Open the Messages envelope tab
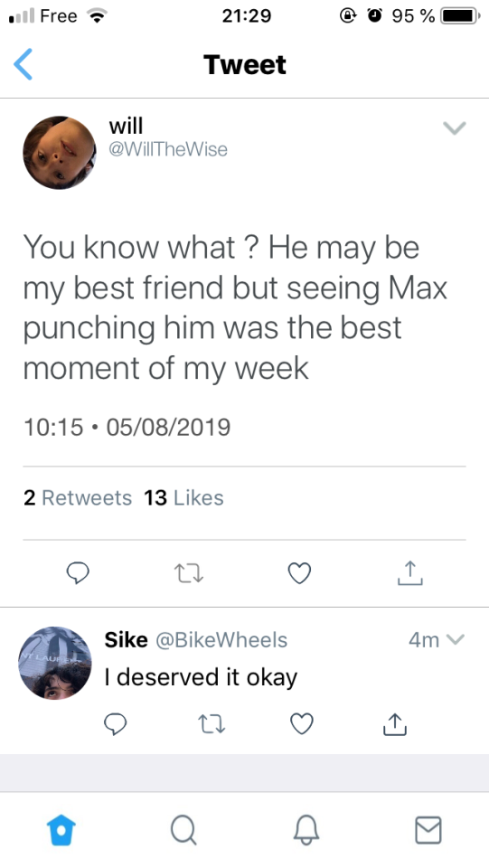Screen dimensions: 489x868 coord(428,830)
